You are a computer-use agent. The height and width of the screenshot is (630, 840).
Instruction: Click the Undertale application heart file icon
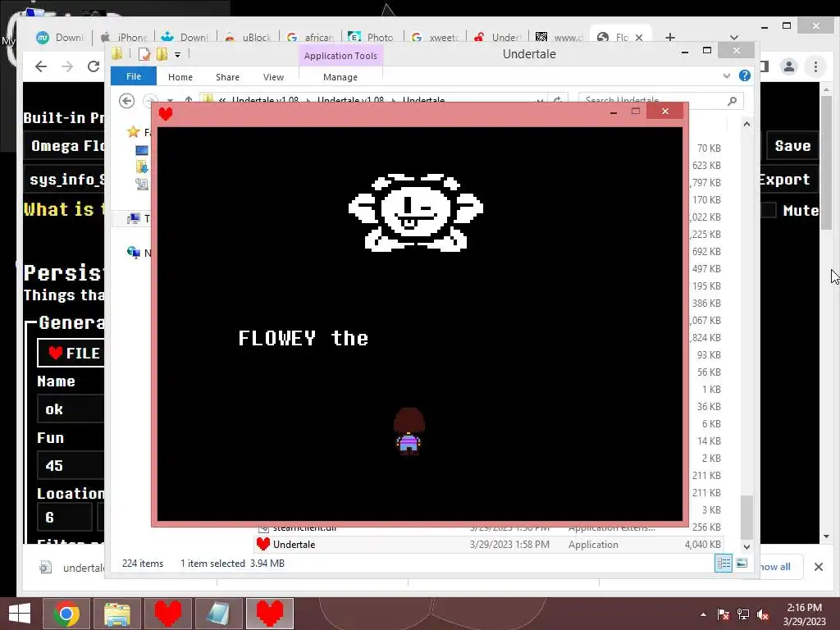263,544
